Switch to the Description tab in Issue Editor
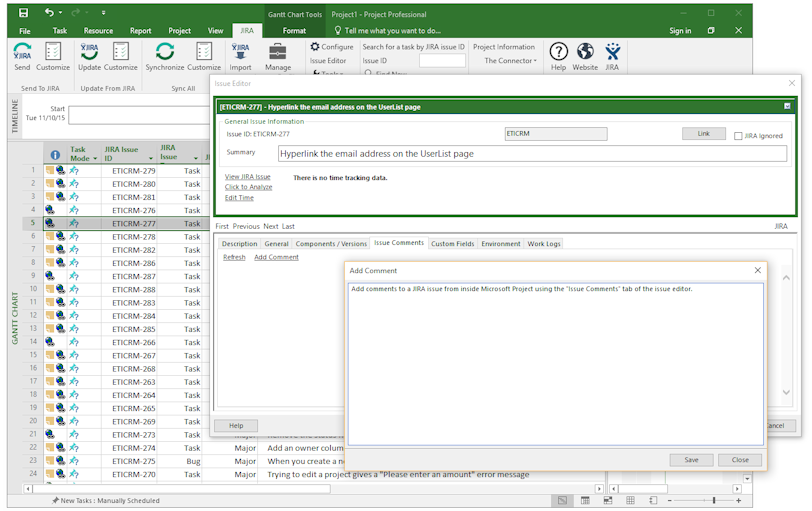Screen dimensions: 812x511 coord(239,244)
